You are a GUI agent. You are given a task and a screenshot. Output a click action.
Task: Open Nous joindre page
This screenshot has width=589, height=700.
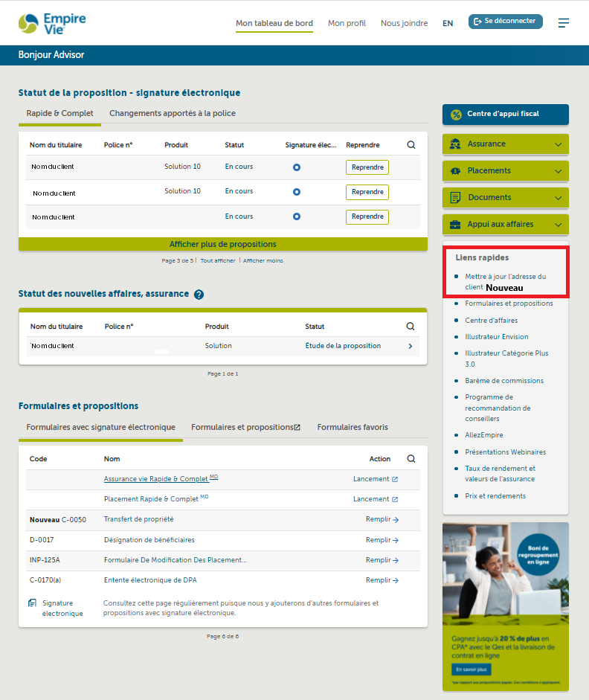(x=404, y=23)
